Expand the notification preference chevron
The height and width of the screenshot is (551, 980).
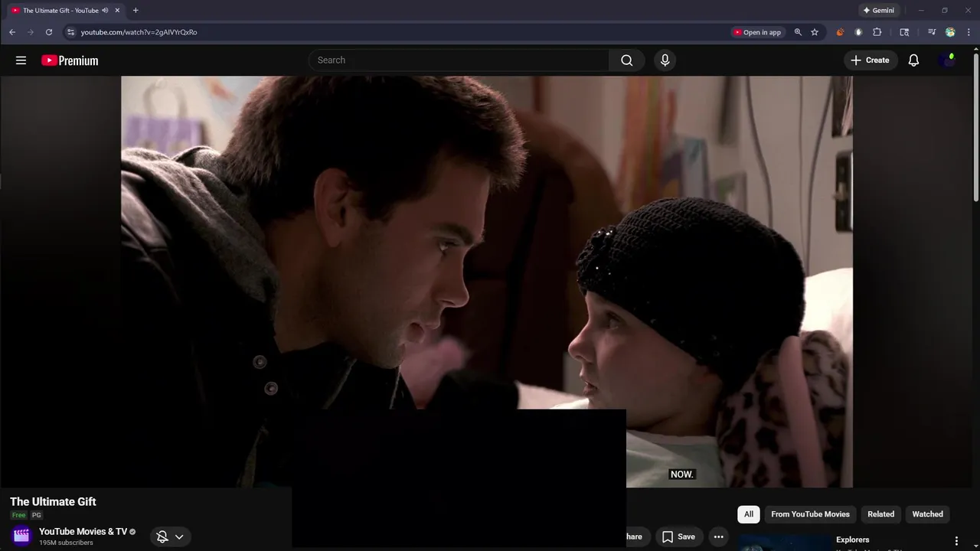tap(179, 536)
